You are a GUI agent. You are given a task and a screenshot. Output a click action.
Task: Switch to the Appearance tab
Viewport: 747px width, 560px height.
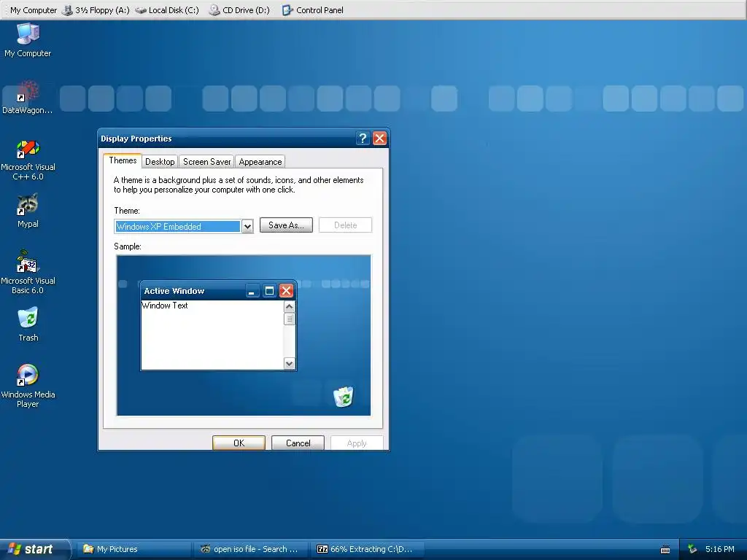click(260, 161)
